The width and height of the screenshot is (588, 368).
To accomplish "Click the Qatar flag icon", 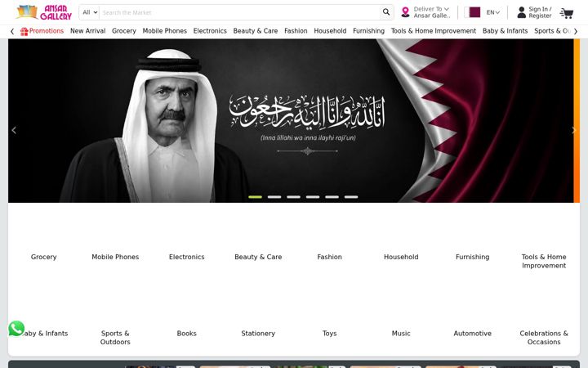I will coord(472,12).
